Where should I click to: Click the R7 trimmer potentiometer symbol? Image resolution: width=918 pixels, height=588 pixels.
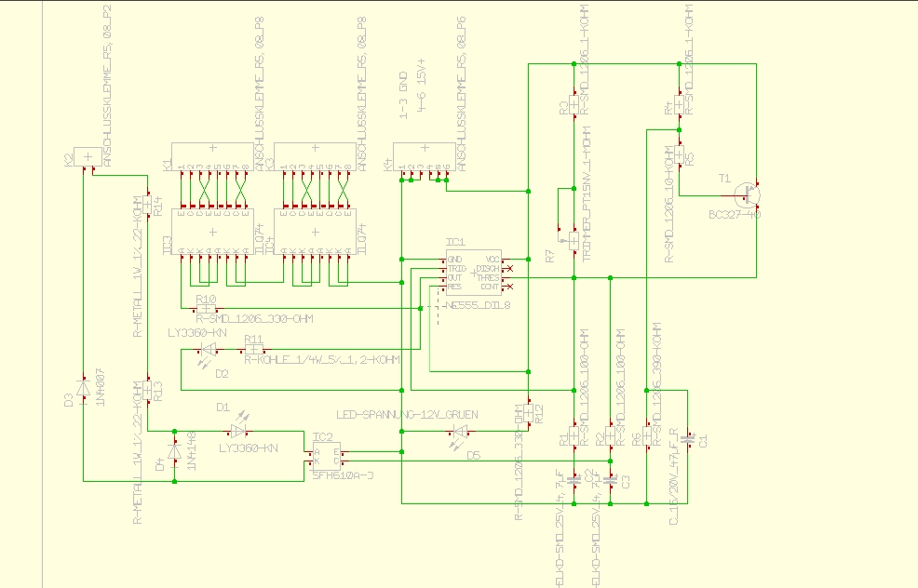point(574,240)
